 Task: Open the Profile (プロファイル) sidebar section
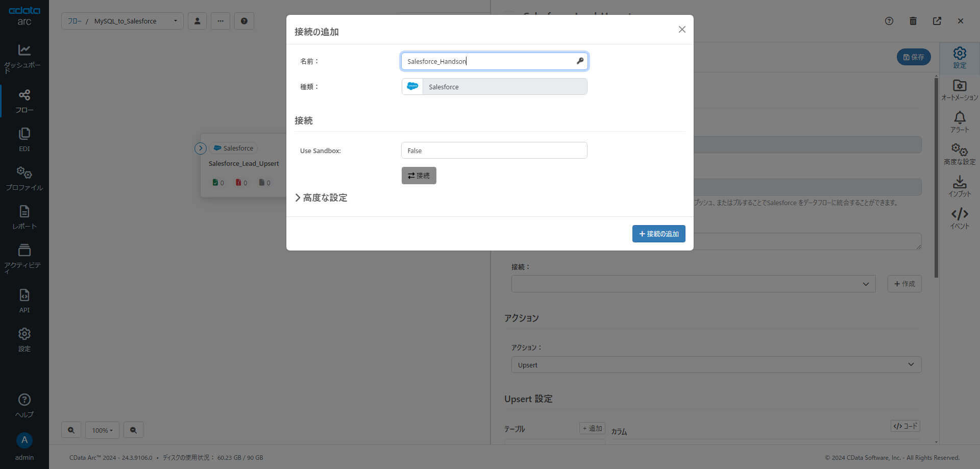tap(24, 179)
